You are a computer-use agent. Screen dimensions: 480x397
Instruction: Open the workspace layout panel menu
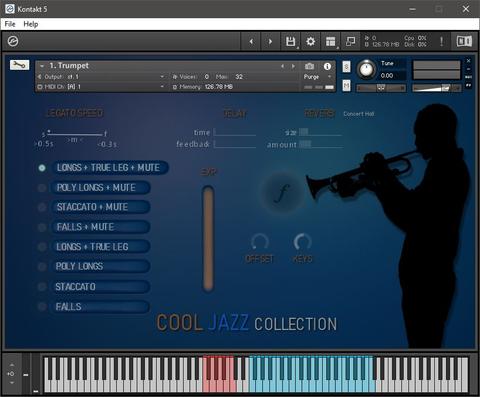click(330, 42)
